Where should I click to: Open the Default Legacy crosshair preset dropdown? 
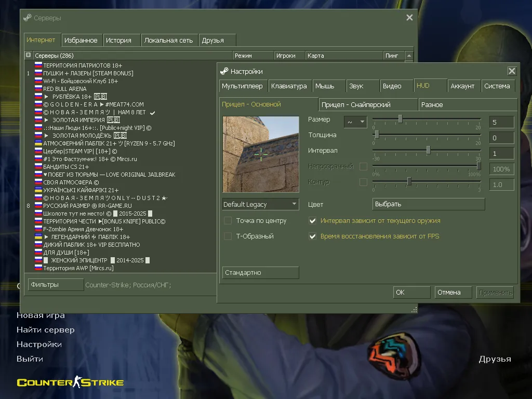(x=260, y=204)
